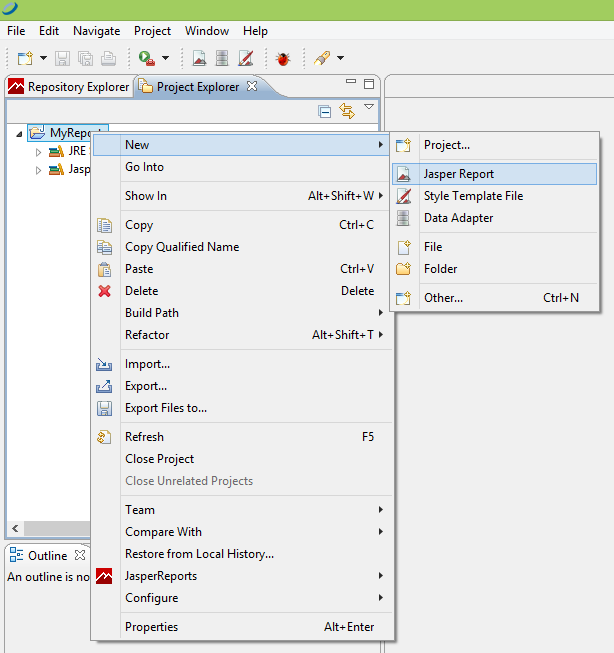Click the New Data Adapter toolbar icon
614x653 pixels.
(222, 58)
